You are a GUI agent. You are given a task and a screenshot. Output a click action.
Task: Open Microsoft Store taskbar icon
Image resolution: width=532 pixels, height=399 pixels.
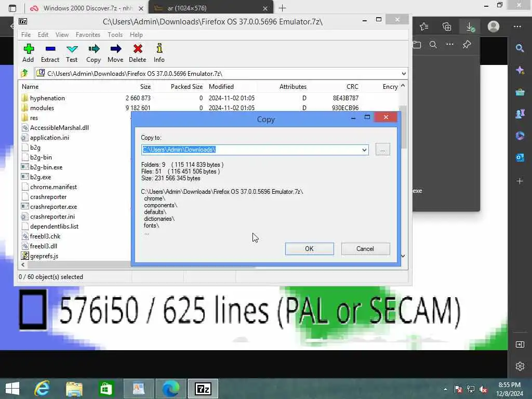(106, 389)
